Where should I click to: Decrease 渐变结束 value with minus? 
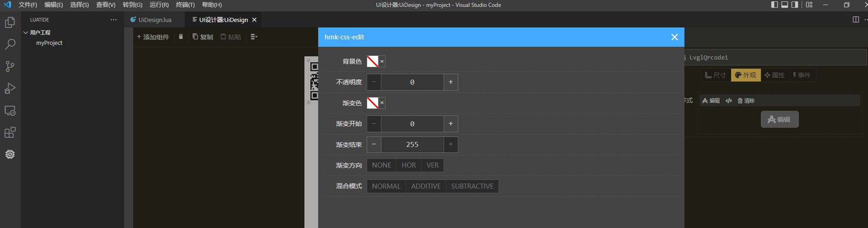pos(374,145)
